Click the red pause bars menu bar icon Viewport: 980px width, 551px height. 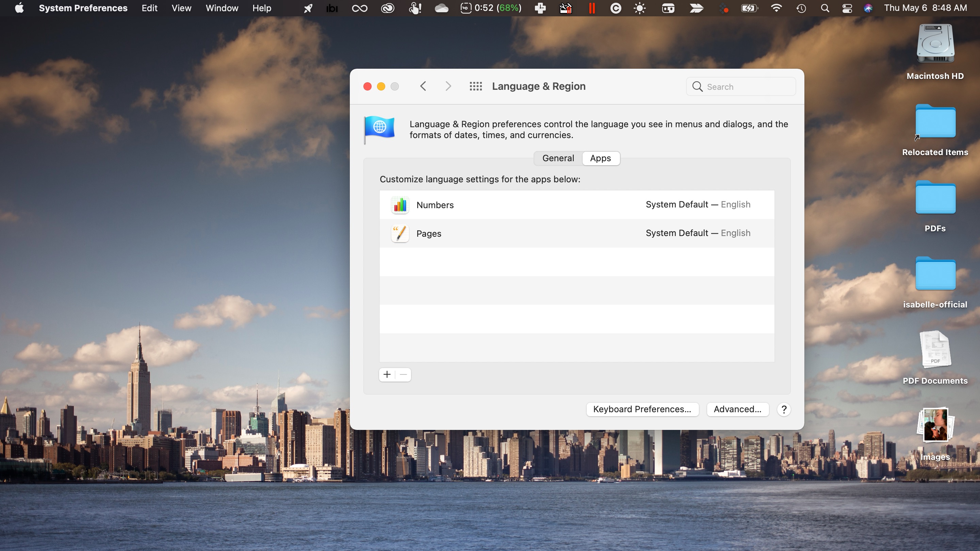click(x=592, y=8)
